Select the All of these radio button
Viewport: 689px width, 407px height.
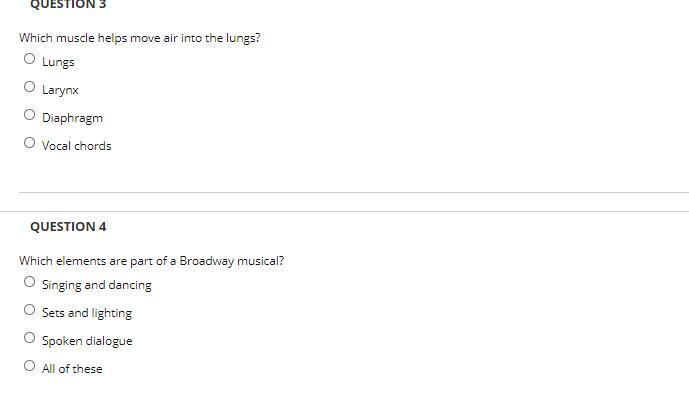pyautogui.click(x=29, y=365)
